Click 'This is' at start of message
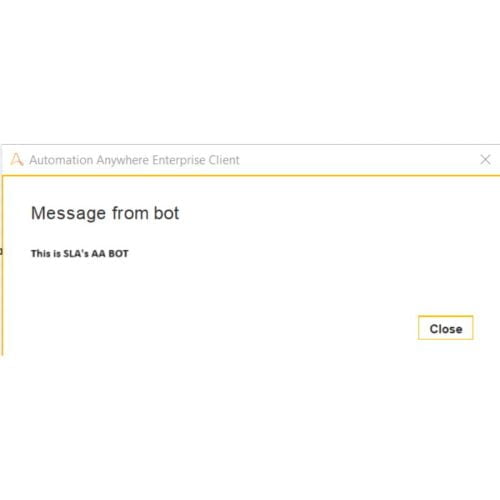 [x=46, y=254]
